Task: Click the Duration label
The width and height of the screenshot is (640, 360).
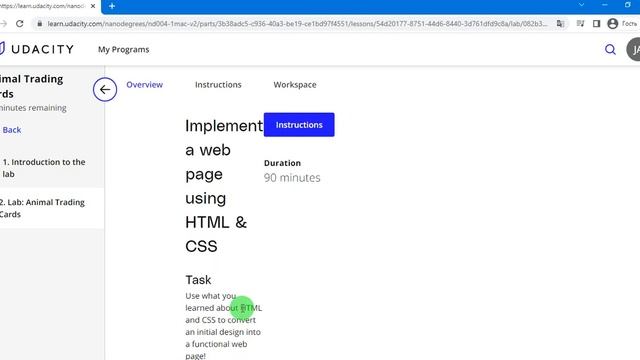Action: (282, 163)
